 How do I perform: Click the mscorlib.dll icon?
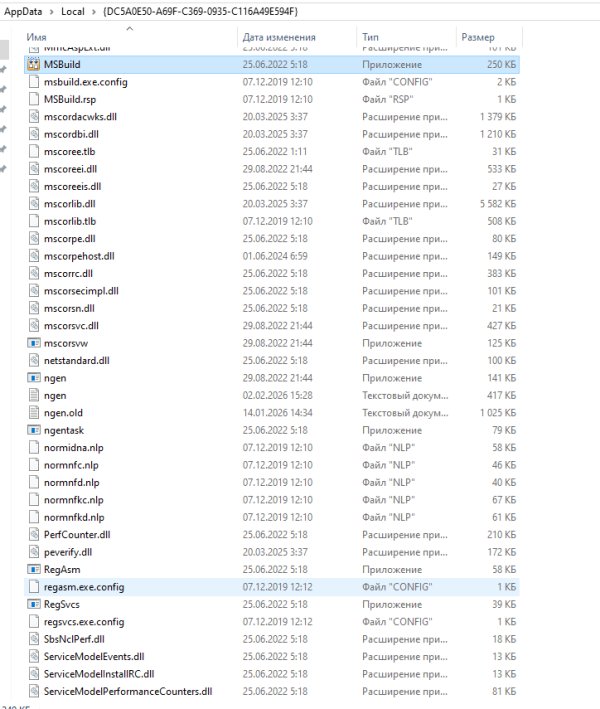[x=34, y=204]
